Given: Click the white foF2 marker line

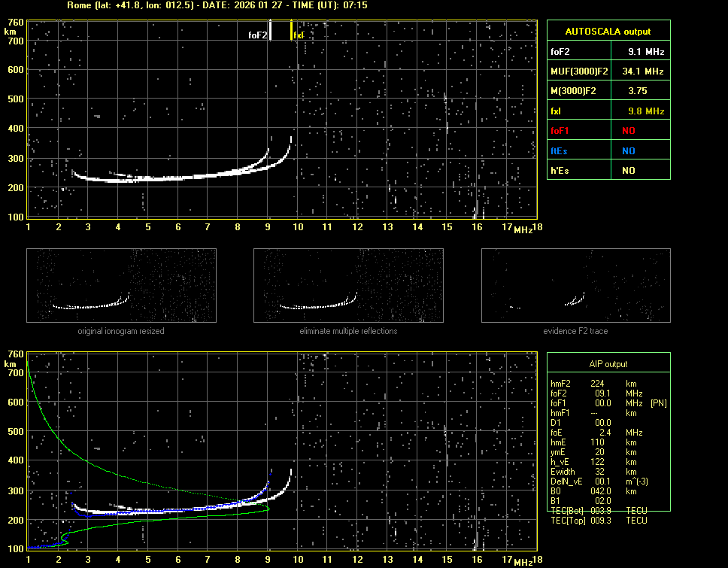Looking at the screenshot, I should pos(270,31).
